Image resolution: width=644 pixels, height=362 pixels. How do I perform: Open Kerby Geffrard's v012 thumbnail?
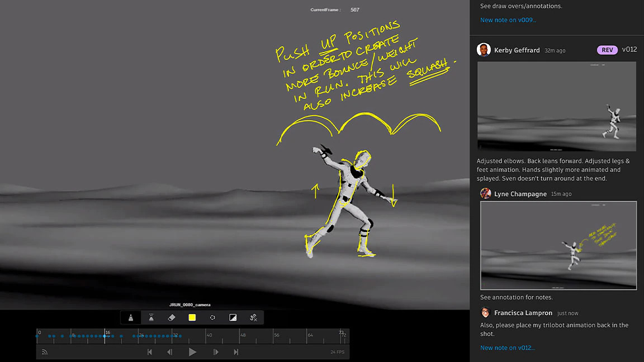[557, 106]
